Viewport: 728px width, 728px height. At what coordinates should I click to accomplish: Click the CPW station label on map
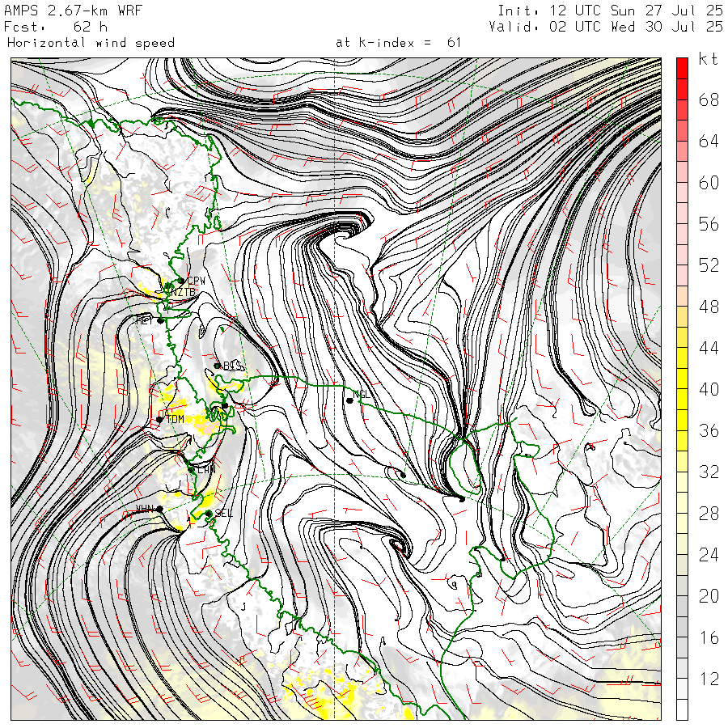(x=196, y=281)
